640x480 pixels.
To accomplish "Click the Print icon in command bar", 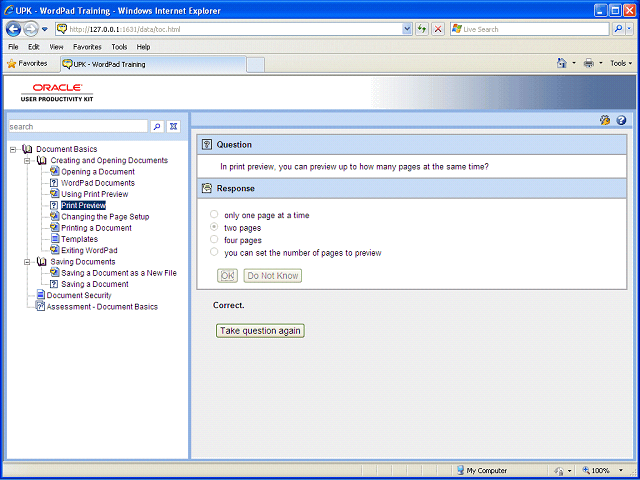I will pos(589,63).
